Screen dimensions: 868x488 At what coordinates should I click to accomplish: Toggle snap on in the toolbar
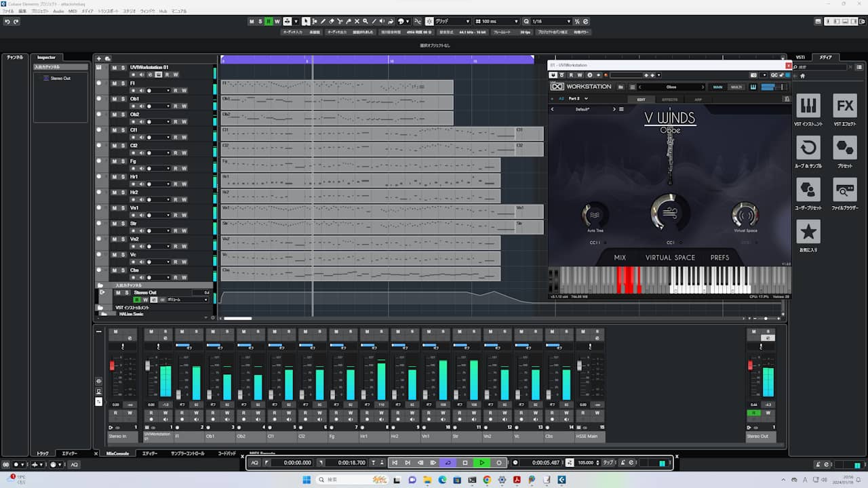[x=428, y=21]
